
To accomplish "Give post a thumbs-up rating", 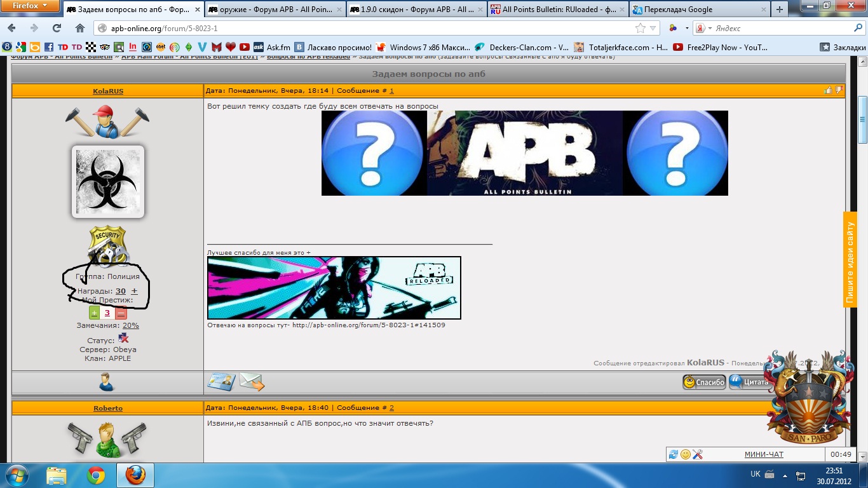I will tap(828, 90).
